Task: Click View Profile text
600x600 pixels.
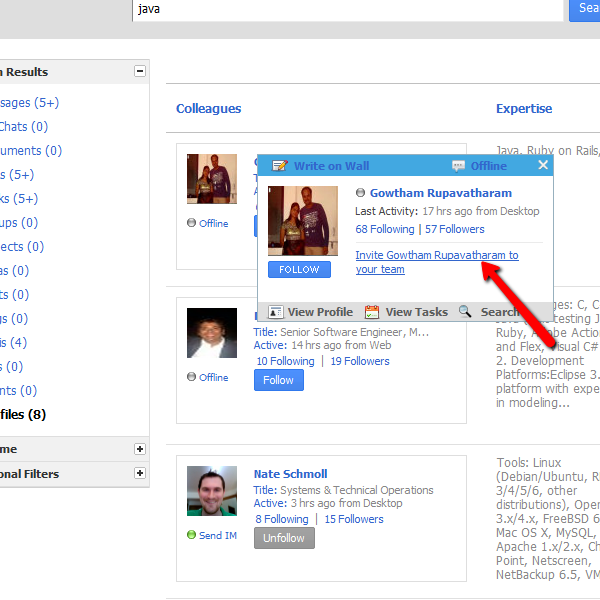Action: pos(320,312)
